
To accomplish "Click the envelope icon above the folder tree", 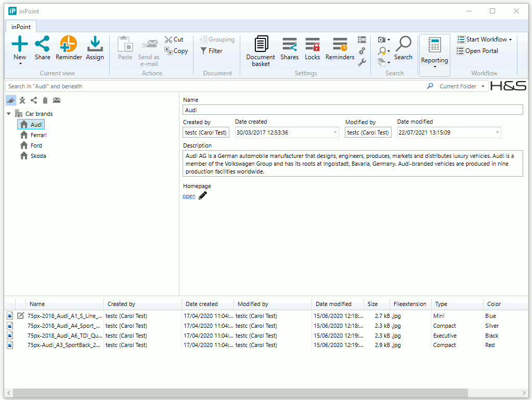I will tap(57, 100).
